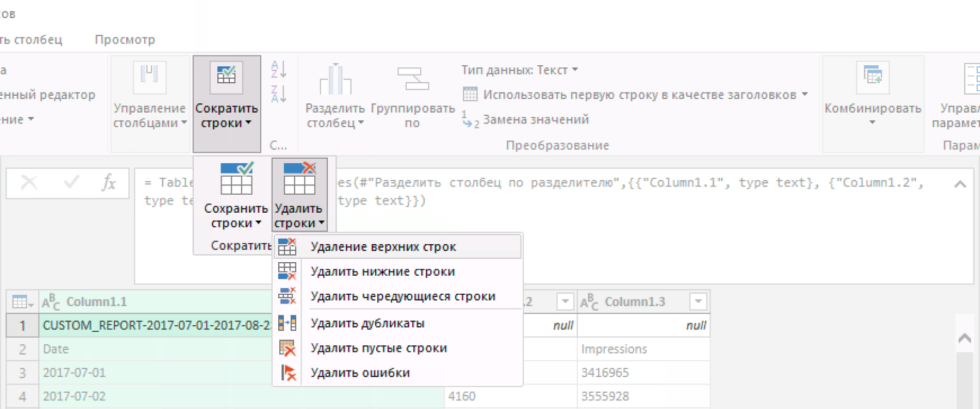
Task: Select cell 4160
Action: 511,396
